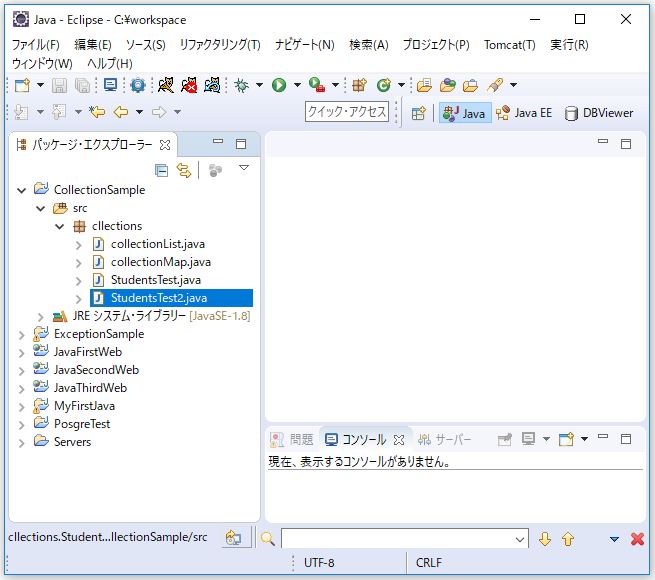This screenshot has height=580, width=655.
Task: Collapse the cllections package node
Action: tap(60, 226)
